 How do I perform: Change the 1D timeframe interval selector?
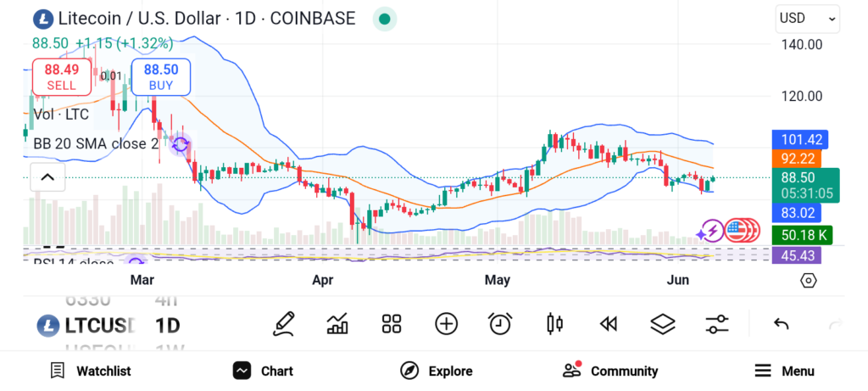click(167, 326)
